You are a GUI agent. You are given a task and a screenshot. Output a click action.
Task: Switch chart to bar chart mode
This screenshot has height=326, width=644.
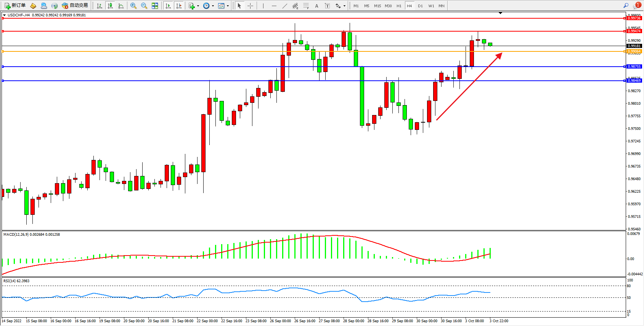(100, 6)
